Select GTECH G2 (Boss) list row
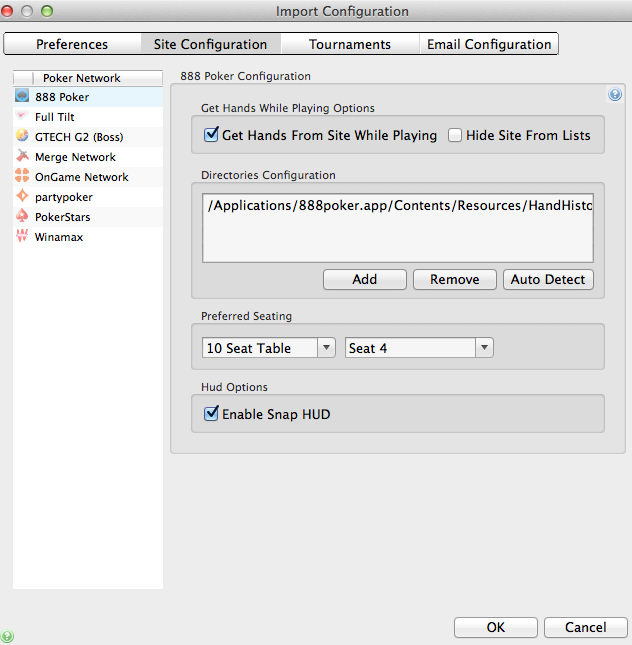The image size is (632, 645). click(x=88, y=137)
